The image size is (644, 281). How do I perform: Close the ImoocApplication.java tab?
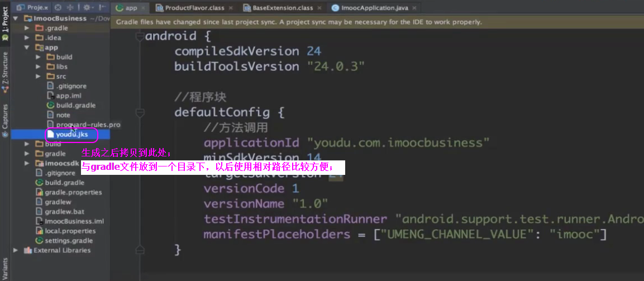tap(414, 8)
